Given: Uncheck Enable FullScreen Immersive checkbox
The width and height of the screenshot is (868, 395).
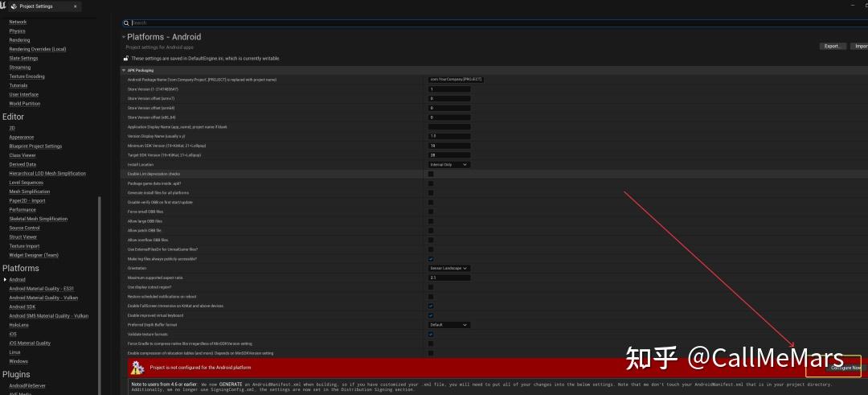Looking at the screenshot, I should point(431,306).
